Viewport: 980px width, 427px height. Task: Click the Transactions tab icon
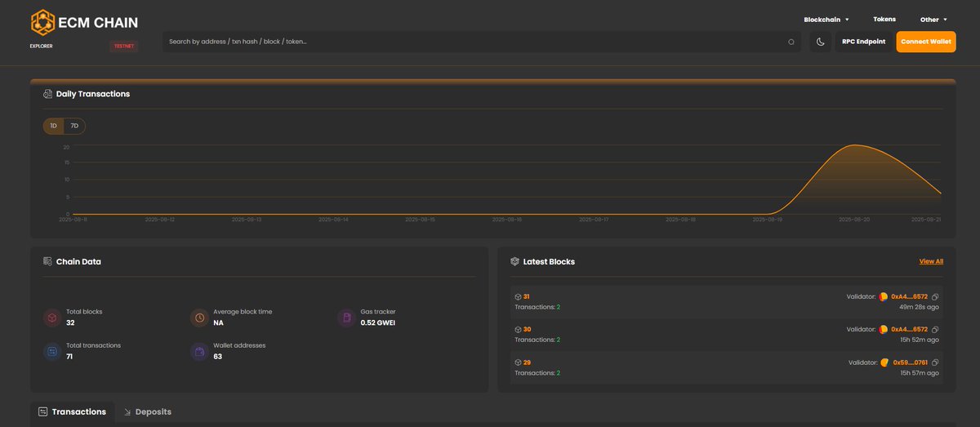42,411
